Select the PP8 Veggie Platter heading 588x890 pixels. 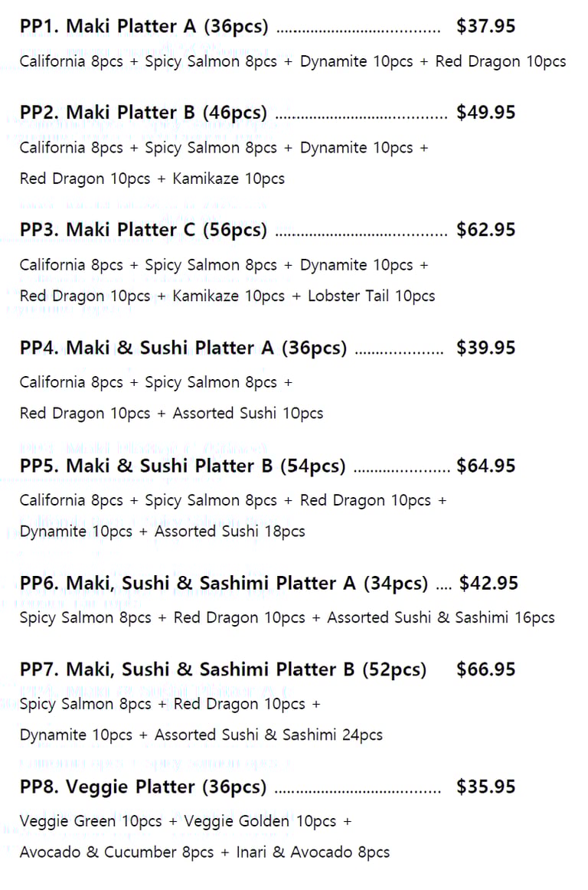click(143, 787)
